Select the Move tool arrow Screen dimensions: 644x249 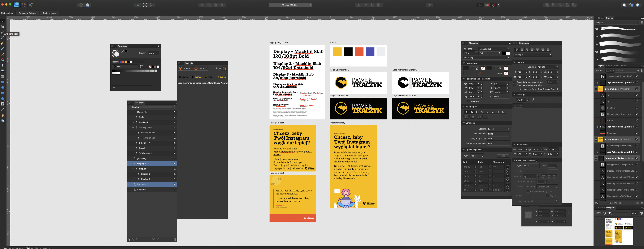click(3, 21)
